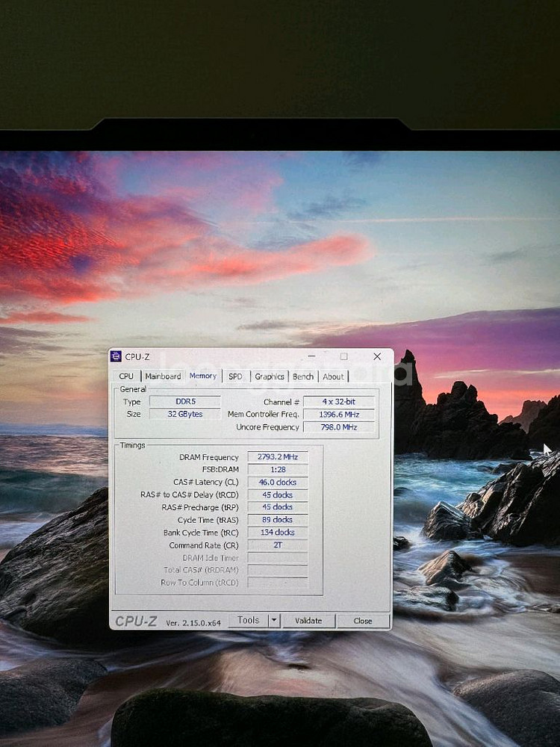
Task: Show the About tab
Action: [333, 376]
